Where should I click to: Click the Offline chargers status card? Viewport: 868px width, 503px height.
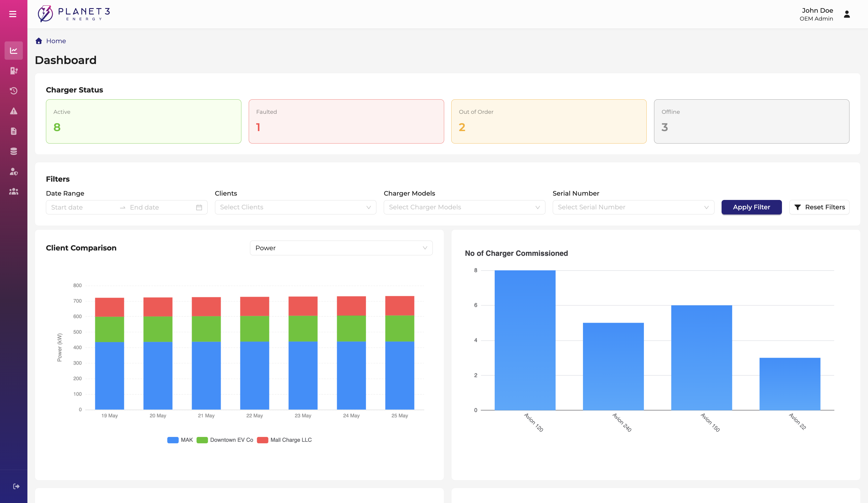pos(752,121)
